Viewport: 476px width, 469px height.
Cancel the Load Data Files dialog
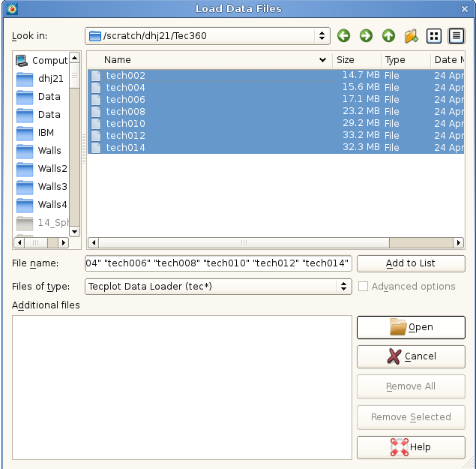[x=411, y=356]
